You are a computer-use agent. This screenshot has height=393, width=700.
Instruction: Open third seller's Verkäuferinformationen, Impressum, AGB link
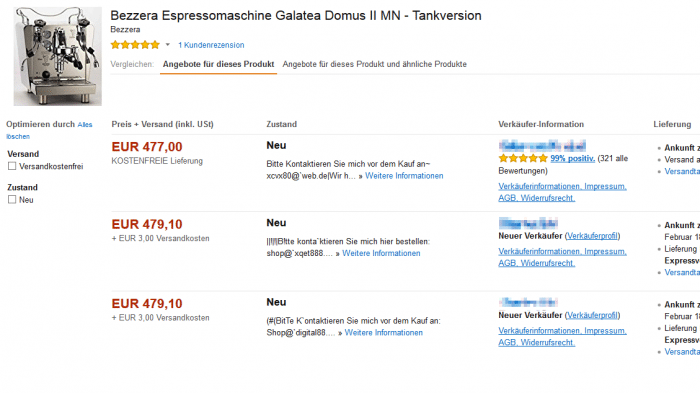tap(562, 336)
